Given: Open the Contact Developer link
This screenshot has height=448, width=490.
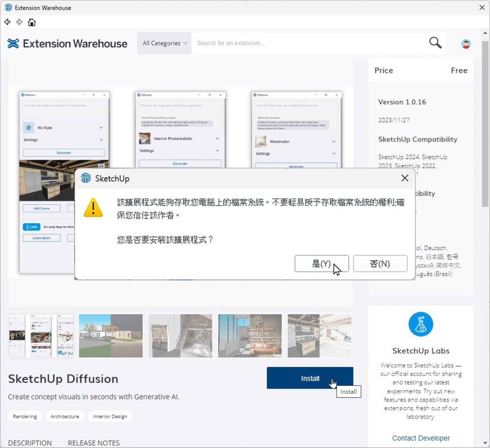Looking at the screenshot, I should click(x=421, y=438).
